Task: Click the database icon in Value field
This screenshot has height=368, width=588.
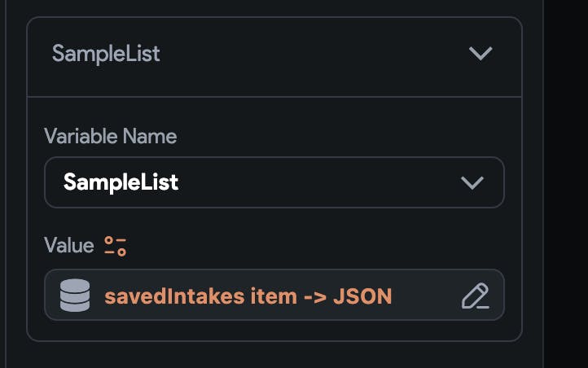Action: coord(75,295)
